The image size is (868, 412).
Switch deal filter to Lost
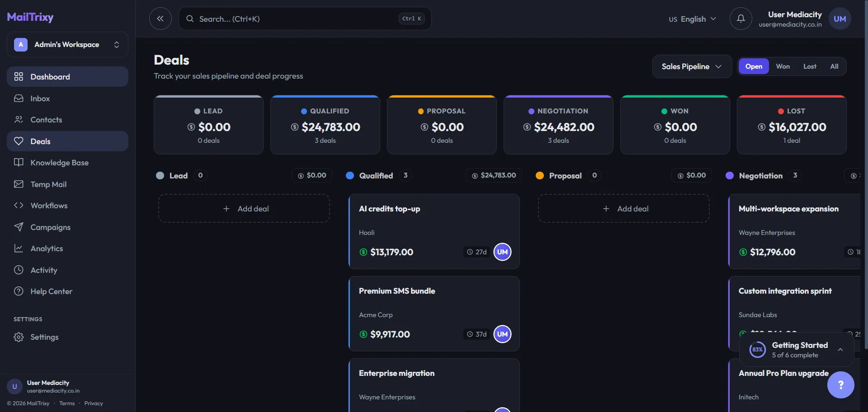810,66
